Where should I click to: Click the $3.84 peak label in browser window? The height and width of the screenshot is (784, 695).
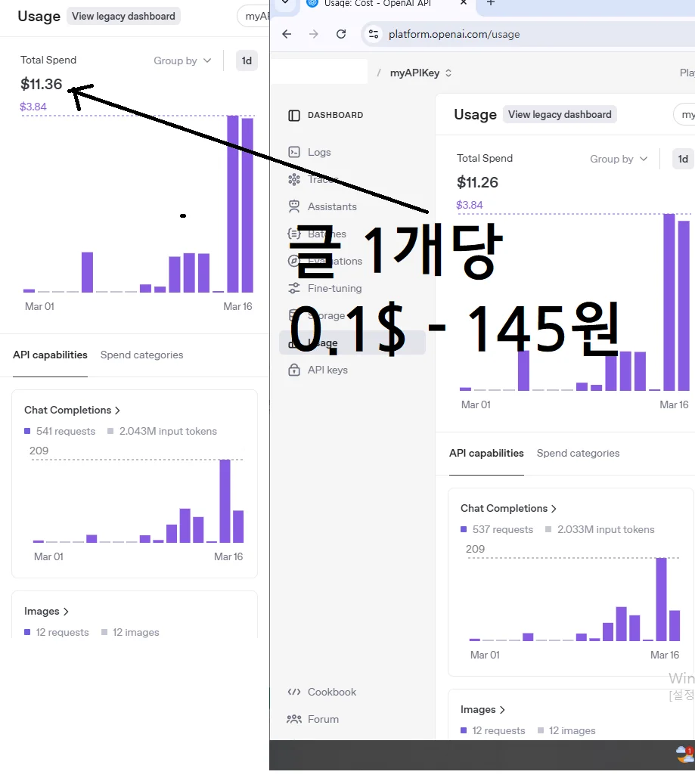click(x=470, y=205)
